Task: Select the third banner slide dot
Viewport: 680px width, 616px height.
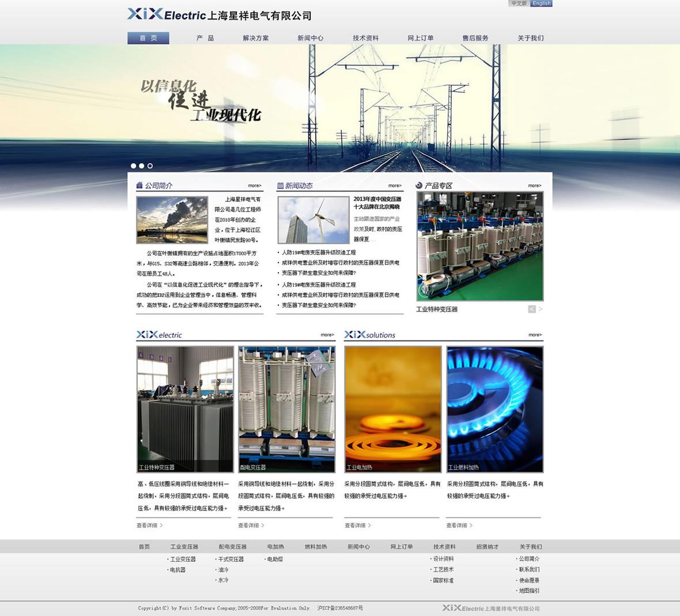Action: (x=150, y=166)
